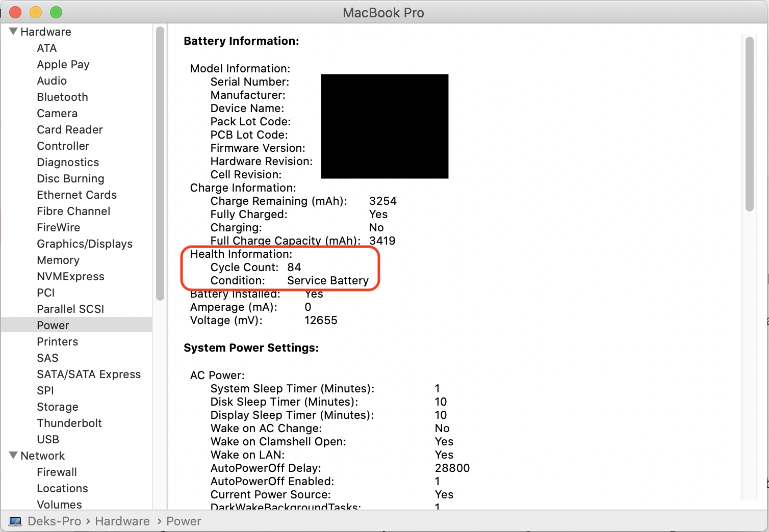The height and width of the screenshot is (532, 769).
Task: Select ATA in the sidebar
Action: coord(47,48)
